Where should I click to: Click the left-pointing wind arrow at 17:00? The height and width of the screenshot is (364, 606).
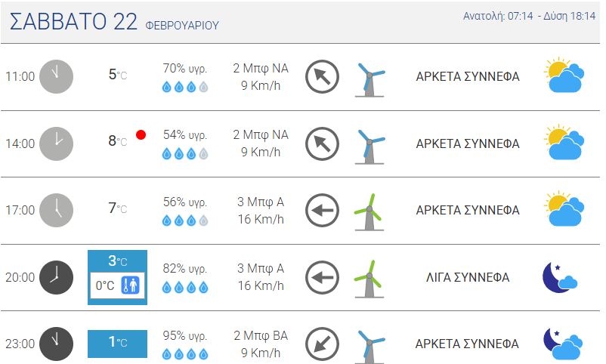pos(323,210)
